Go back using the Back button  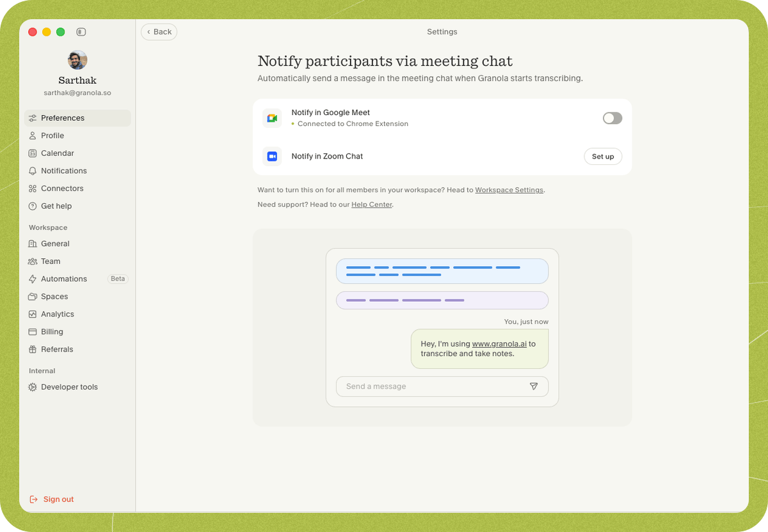pos(159,32)
